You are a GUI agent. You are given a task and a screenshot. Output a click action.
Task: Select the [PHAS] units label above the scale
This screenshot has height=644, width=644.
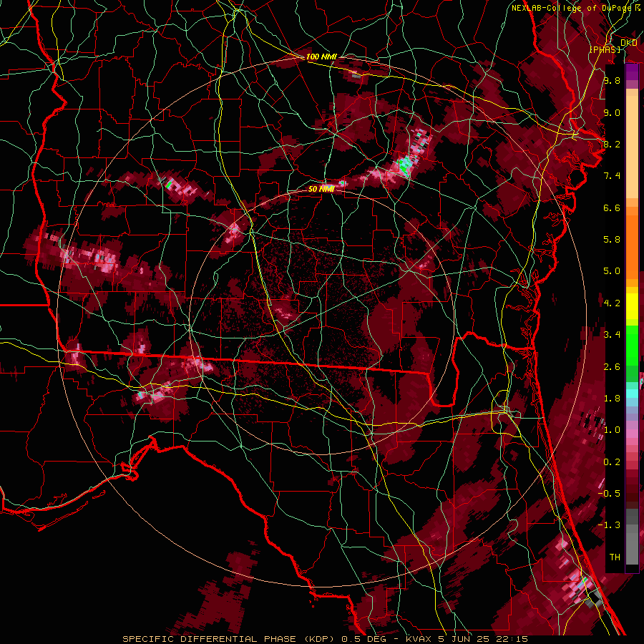pyautogui.click(x=605, y=49)
